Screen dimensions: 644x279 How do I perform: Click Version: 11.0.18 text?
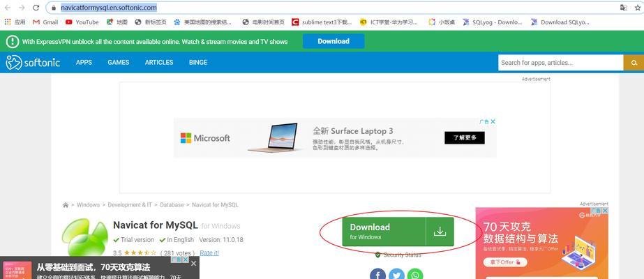coord(221,240)
